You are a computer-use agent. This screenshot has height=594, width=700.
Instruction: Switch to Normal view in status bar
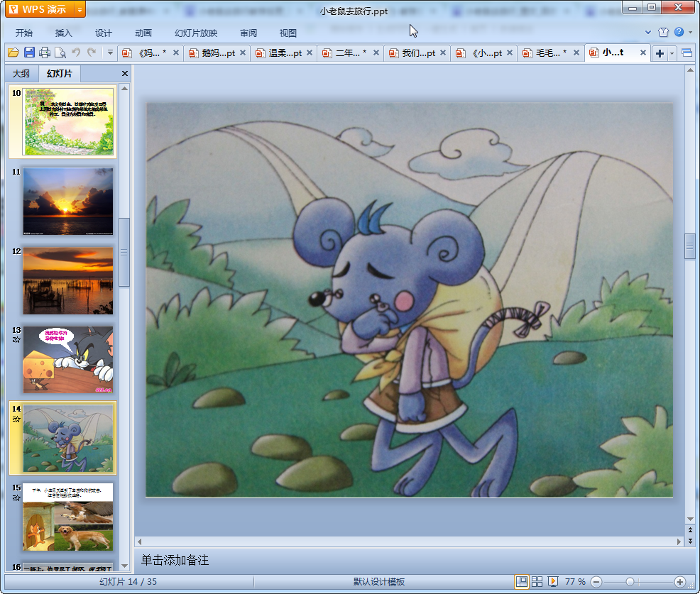(521, 581)
